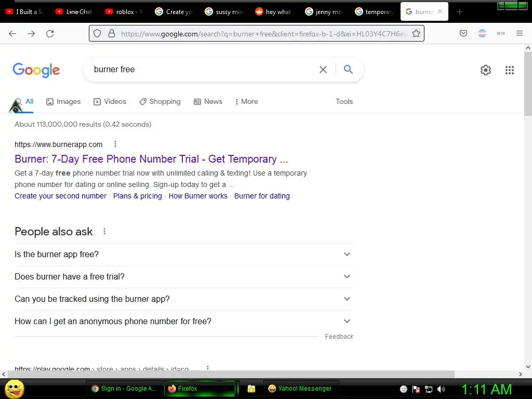
Task: Open Burner 7-Day Free Phone Number Trial result
Action: tap(151, 159)
